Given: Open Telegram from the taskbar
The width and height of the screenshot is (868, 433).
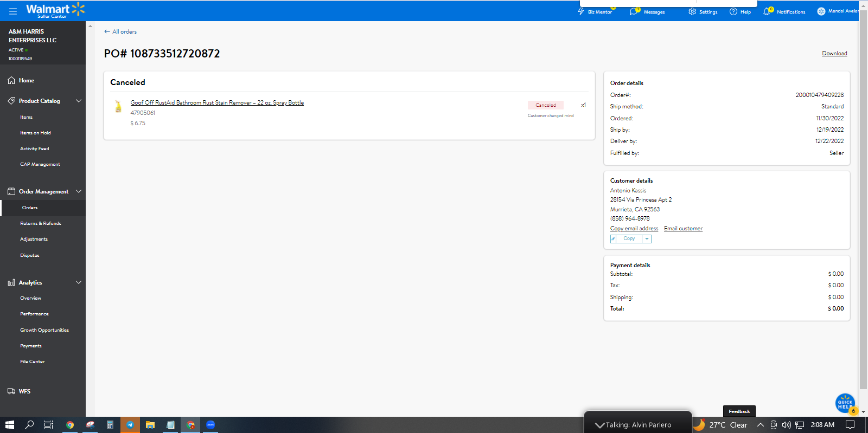Looking at the screenshot, I should 130,425.
